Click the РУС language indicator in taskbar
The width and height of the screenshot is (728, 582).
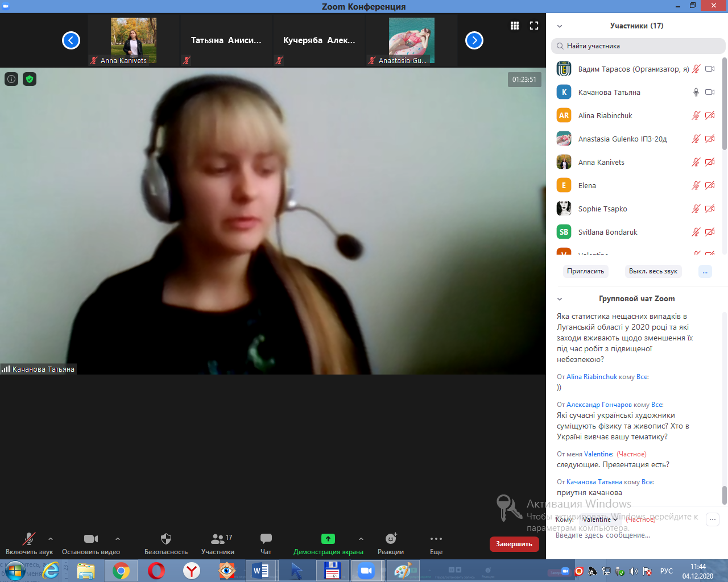point(667,571)
